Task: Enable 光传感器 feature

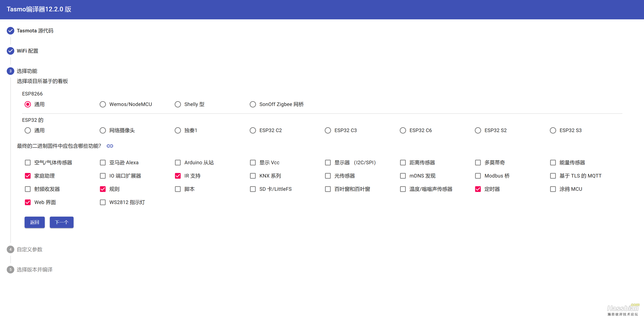Action: (x=328, y=176)
